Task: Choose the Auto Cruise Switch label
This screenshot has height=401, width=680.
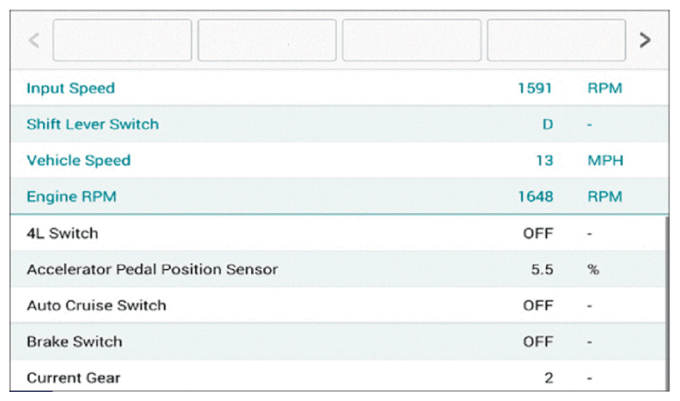Action: click(96, 305)
